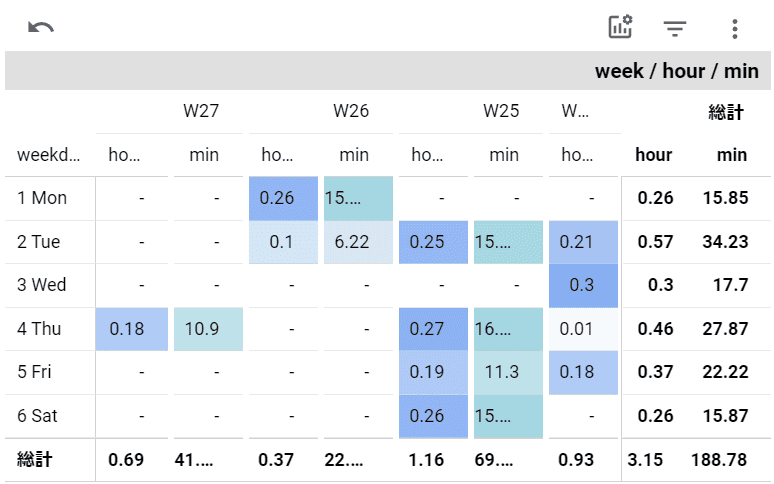Select the 3 Wed row label
The image size is (774, 484).
(42, 285)
